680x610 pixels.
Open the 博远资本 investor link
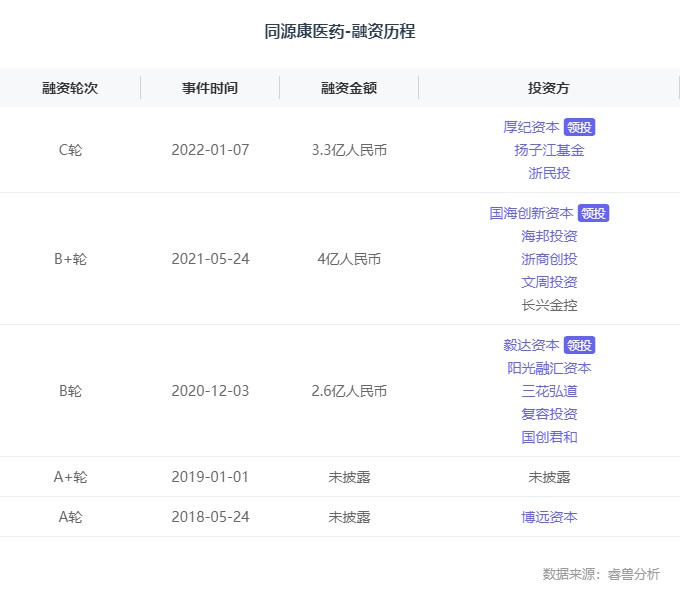pyautogui.click(x=549, y=517)
